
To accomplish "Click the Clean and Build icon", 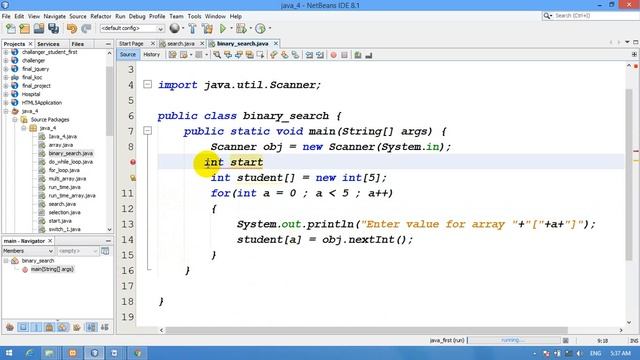I will coord(207,28).
